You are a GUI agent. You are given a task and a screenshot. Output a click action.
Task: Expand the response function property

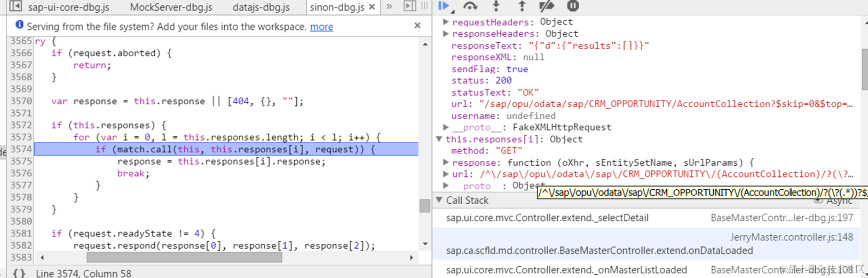(446, 162)
